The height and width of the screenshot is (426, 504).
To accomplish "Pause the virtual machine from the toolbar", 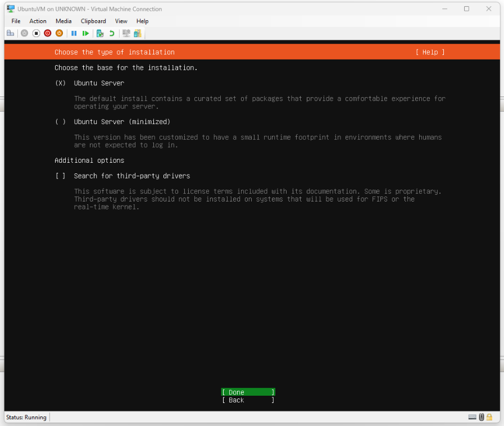I will pyautogui.click(x=74, y=33).
